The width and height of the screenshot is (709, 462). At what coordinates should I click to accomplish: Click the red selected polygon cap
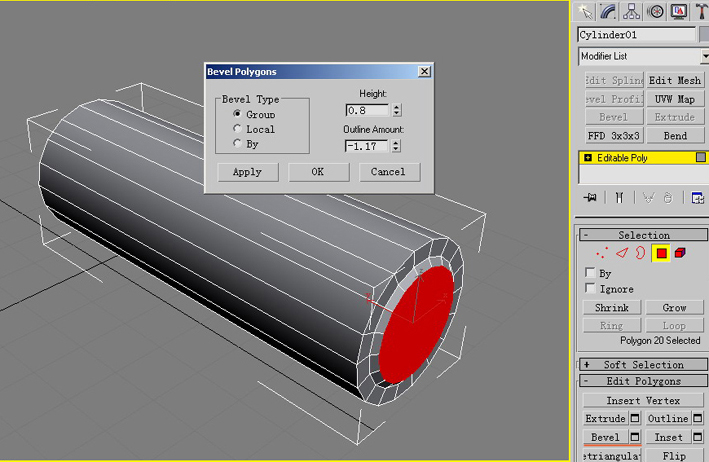[x=416, y=325]
